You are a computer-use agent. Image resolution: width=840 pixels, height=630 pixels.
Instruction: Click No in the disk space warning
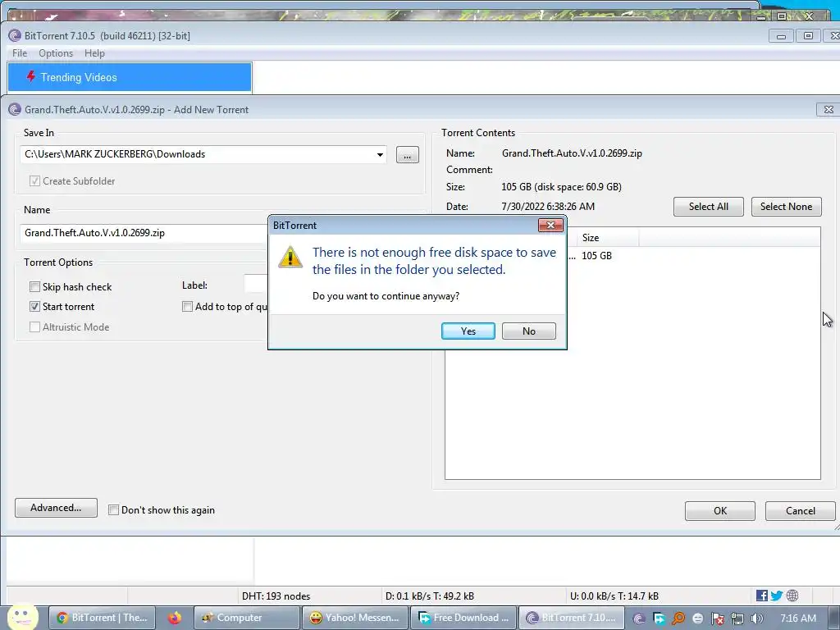point(529,331)
